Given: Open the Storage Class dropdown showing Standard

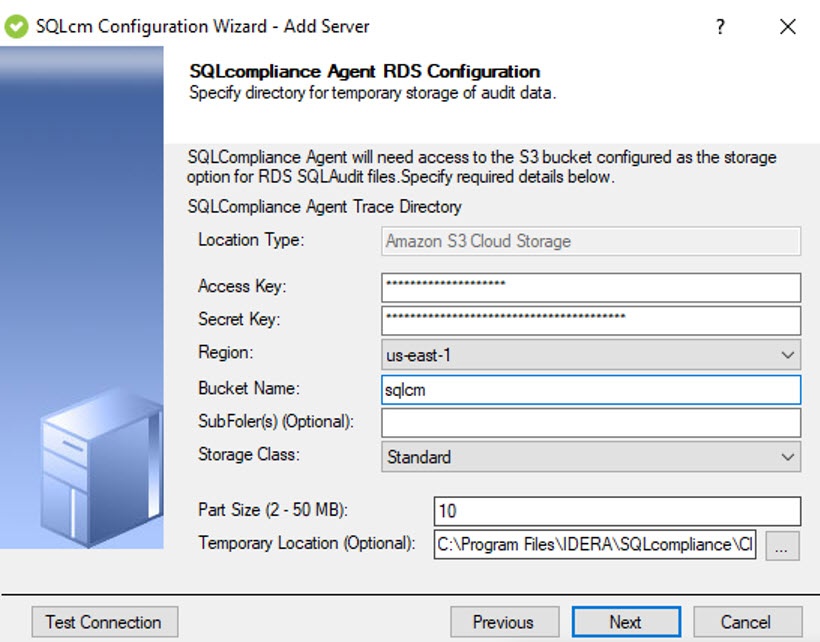Looking at the screenshot, I should click(x=591, y=456).
